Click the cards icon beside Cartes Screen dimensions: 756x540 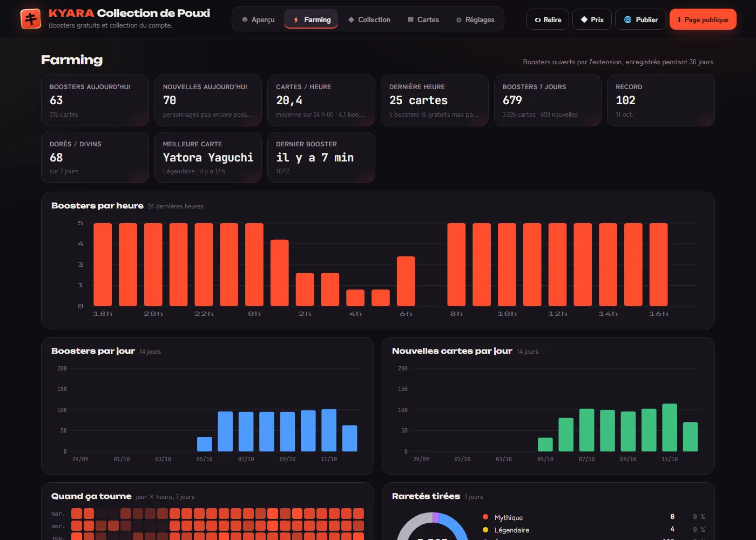coord(410,19)
